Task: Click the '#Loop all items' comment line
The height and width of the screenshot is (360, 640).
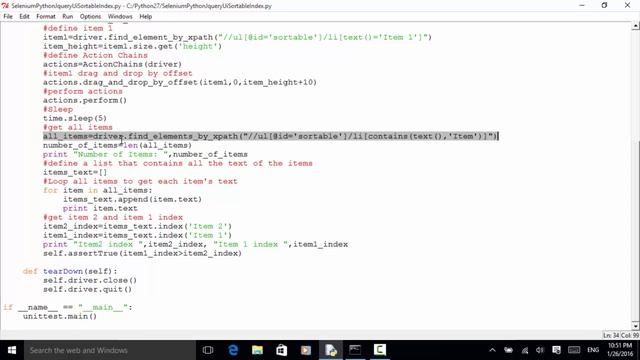Action: point(140,181)
